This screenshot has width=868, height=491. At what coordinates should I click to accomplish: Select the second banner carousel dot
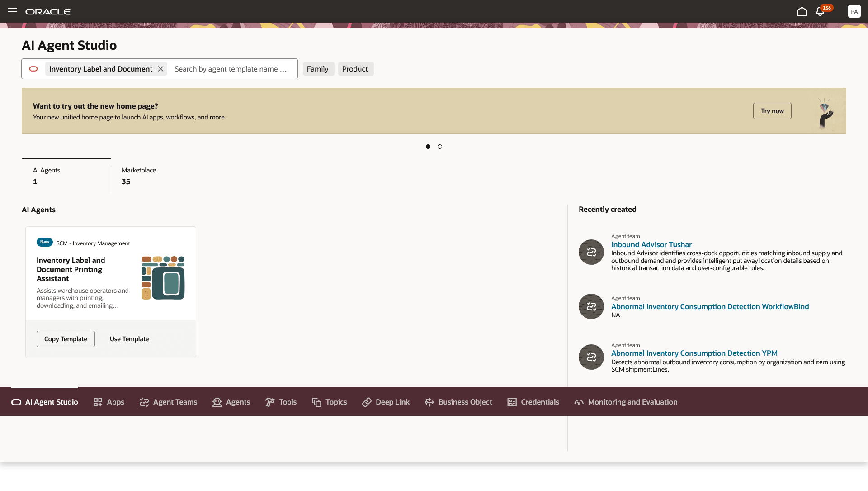click(440, 147)
